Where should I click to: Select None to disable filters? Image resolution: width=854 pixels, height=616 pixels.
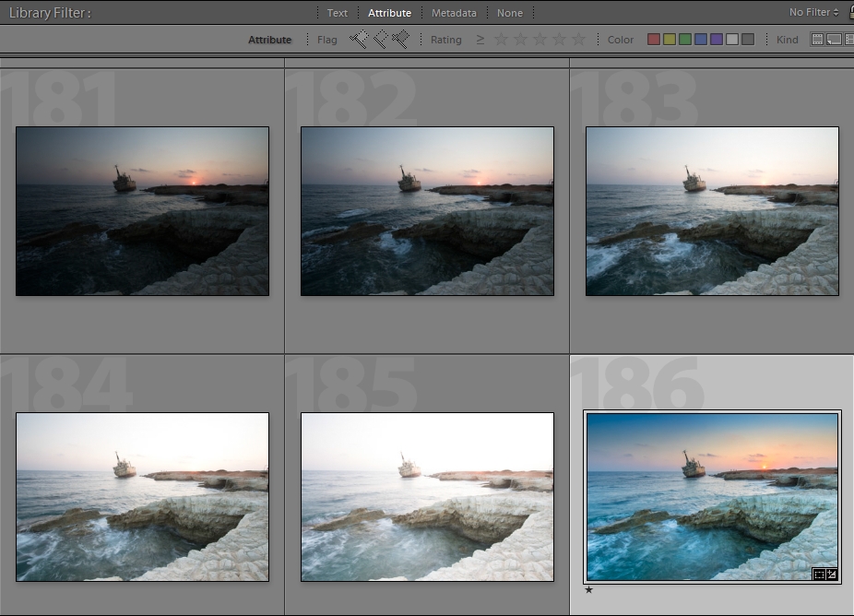click(x=509, y=13)
